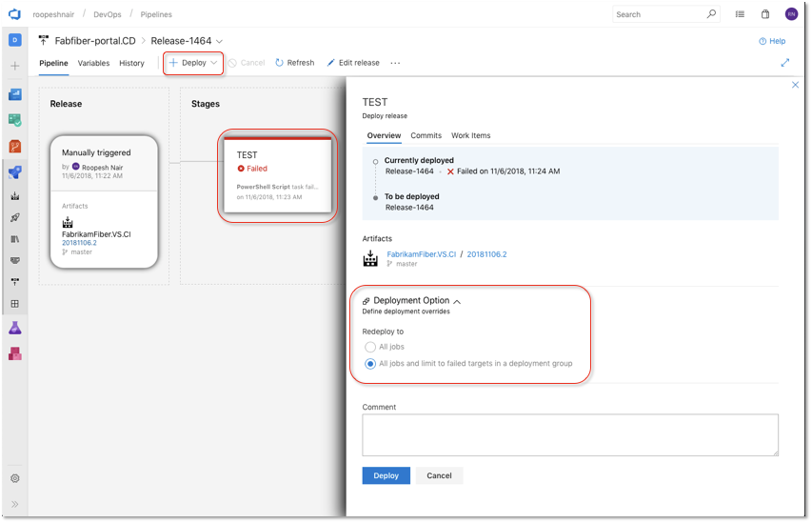The height and width of the screenshot is (523, 812).
Task: Expand the left sidebar navigation
Action: 15,504
